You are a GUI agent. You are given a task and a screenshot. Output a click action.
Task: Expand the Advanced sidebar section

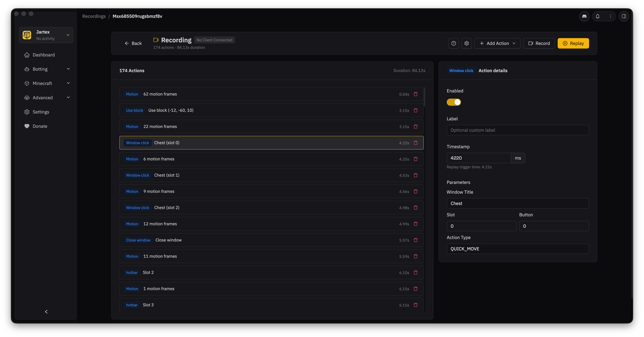tap(47, 98)
